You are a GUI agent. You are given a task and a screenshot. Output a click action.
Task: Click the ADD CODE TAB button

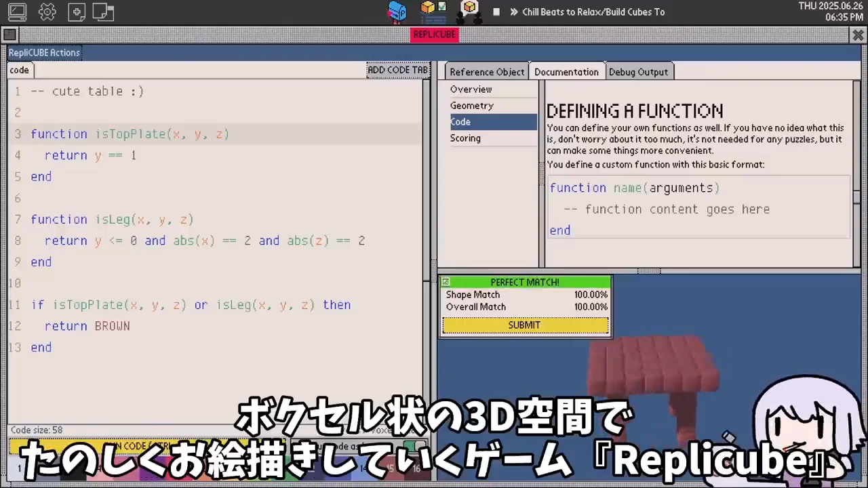tap(398, 70)
